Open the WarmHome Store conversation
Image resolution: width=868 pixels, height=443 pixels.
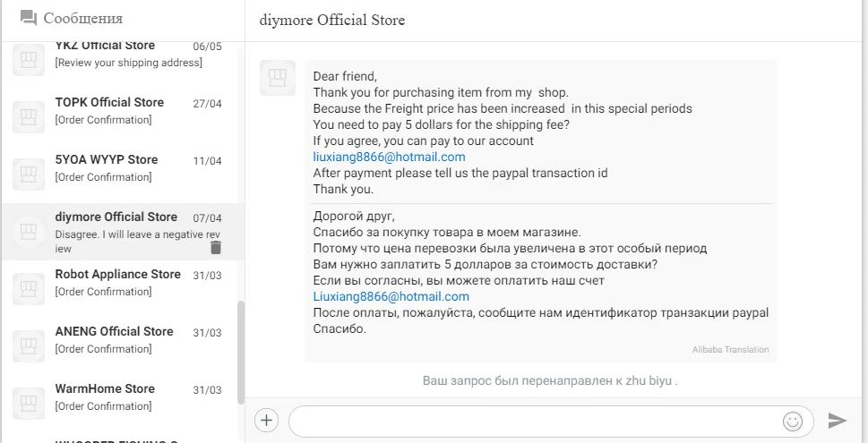point(116,397)
